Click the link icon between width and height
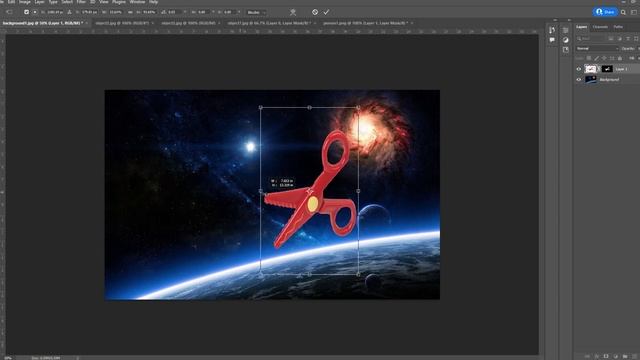The height and width of the screenshot is (360, 640). click(x=131, y=12)
